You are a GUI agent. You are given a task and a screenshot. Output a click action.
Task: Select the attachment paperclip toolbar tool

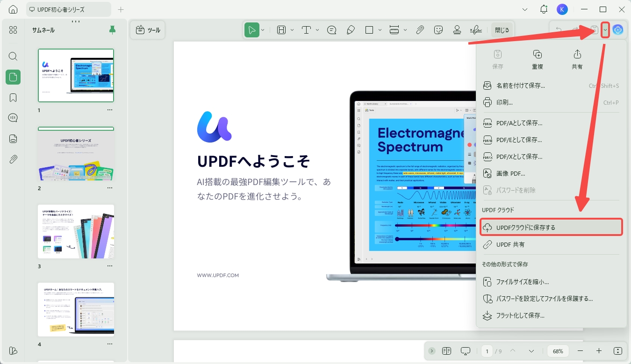(x=420, y=30)
